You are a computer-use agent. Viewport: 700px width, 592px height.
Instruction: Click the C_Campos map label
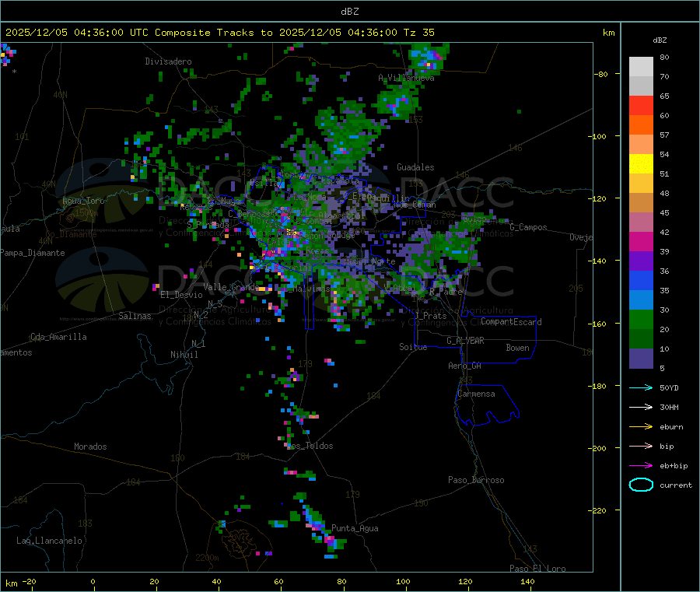[528, 227]
